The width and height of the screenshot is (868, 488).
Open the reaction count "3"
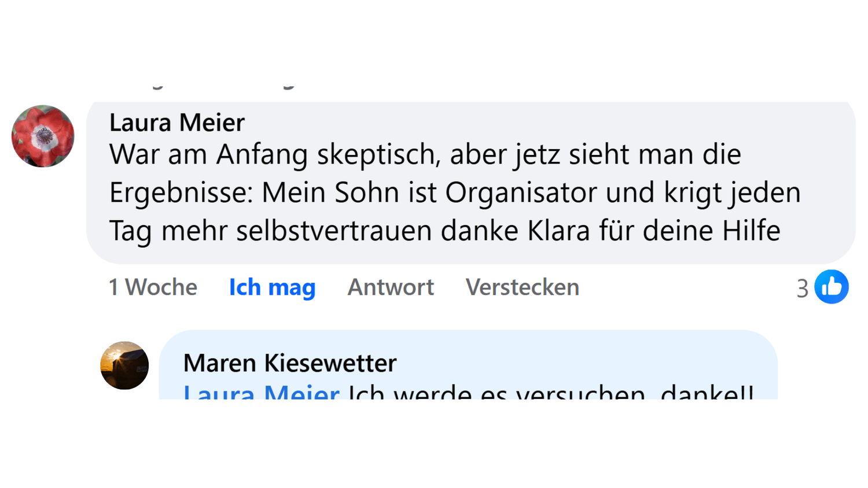[x=802, y=288]
